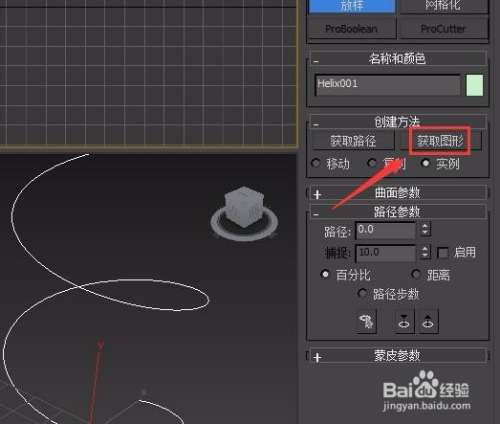The height and width of the screenshot is (424, 500).
Task: Click the 捕捉 spinner arrows
Action: point(425,252)
